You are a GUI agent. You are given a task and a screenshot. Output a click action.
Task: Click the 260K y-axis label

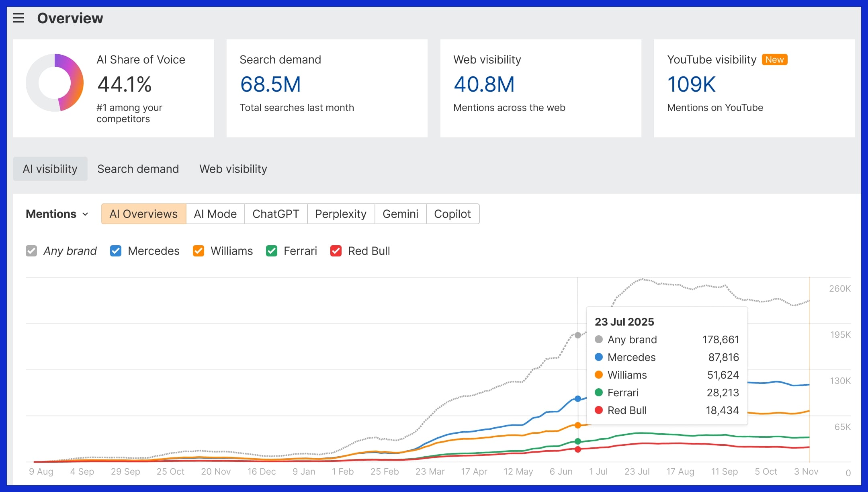pyautogui.click(x=840, y=289)
